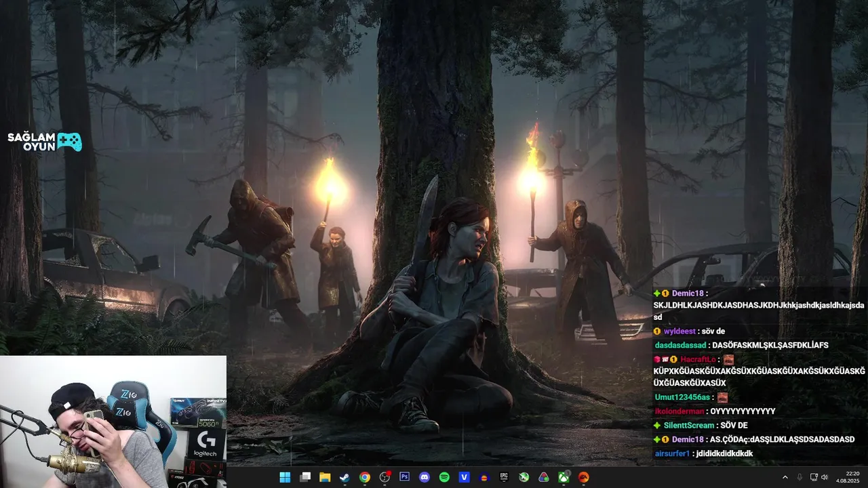Click the microphone icon in the system tray
Screen dimensions: 868x488
point(800,477)
